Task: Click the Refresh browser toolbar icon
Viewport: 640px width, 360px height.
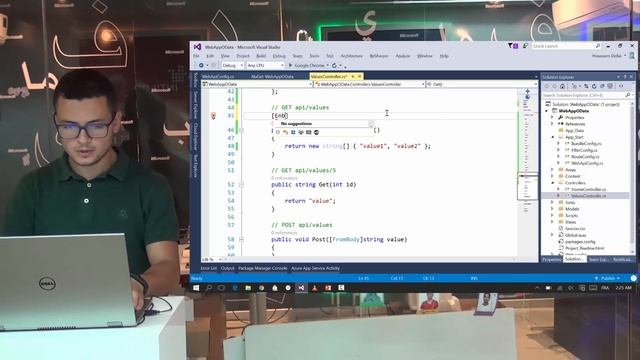Action: pos(334,65)
